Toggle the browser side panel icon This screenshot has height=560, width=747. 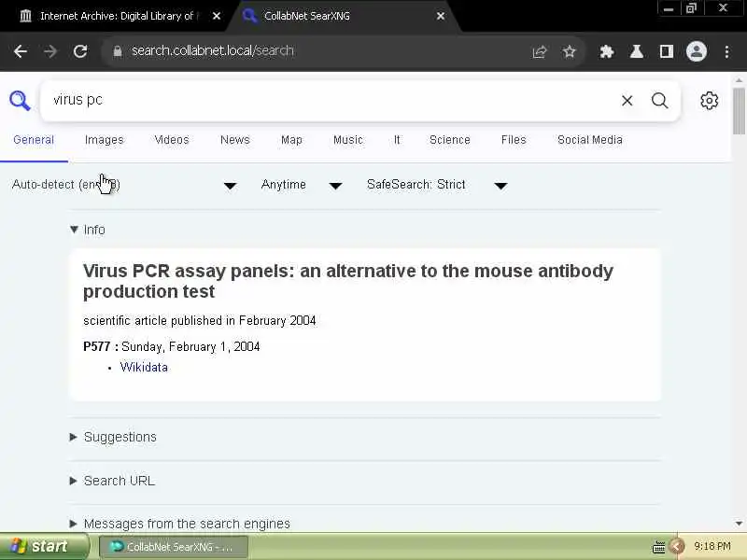[x=667, y=51]
